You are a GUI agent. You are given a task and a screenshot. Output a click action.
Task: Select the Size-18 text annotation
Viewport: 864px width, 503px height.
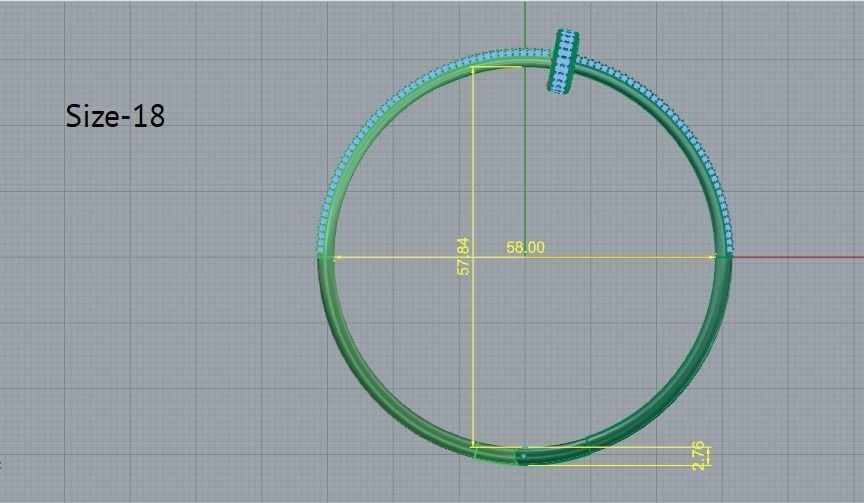[115, 116]
